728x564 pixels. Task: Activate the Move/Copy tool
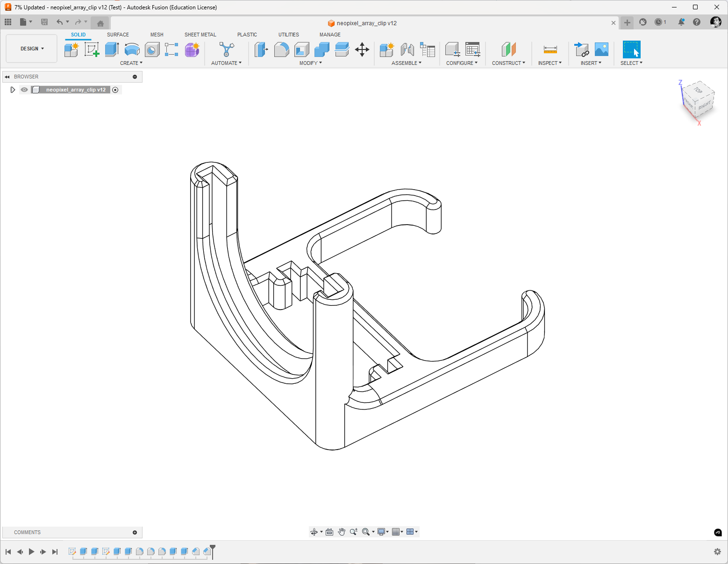tap(362, 49)
